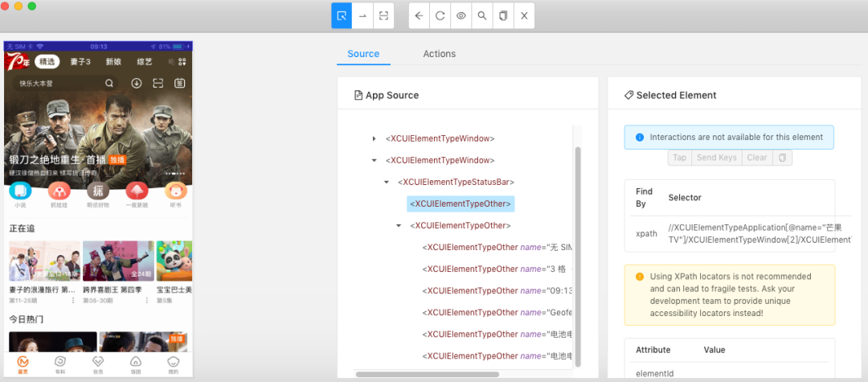Activate the Select Elements mode icon
The height and width of the screenshot is (382, 868).
(342, 15)
